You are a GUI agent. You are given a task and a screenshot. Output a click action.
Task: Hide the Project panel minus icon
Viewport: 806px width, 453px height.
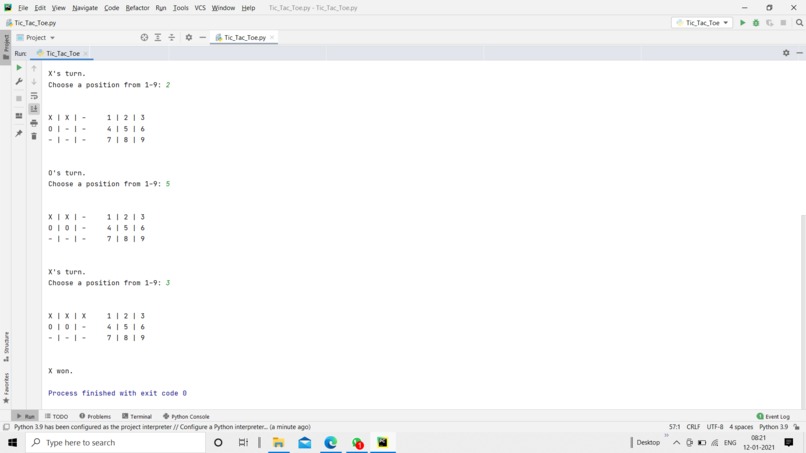click(203, 38)
